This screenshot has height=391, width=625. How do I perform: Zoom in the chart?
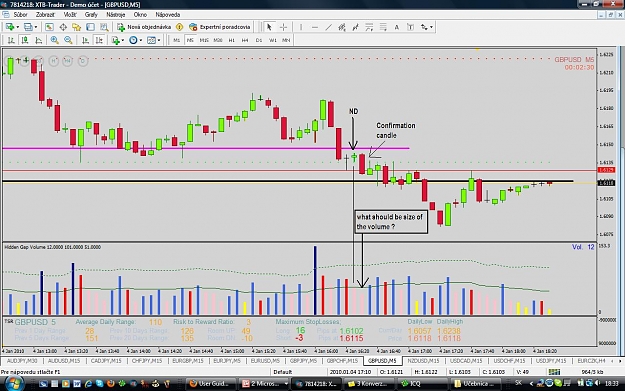55,40
